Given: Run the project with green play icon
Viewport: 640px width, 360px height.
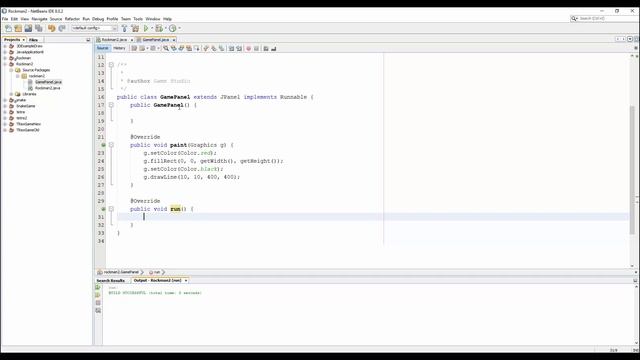Looking at the screenshot, I should (146, 28).
